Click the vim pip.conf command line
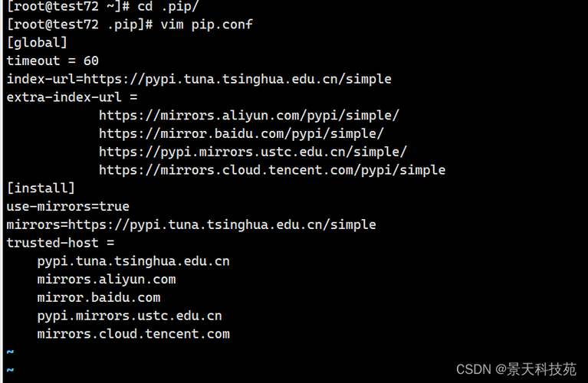 [x=130, y=25]
